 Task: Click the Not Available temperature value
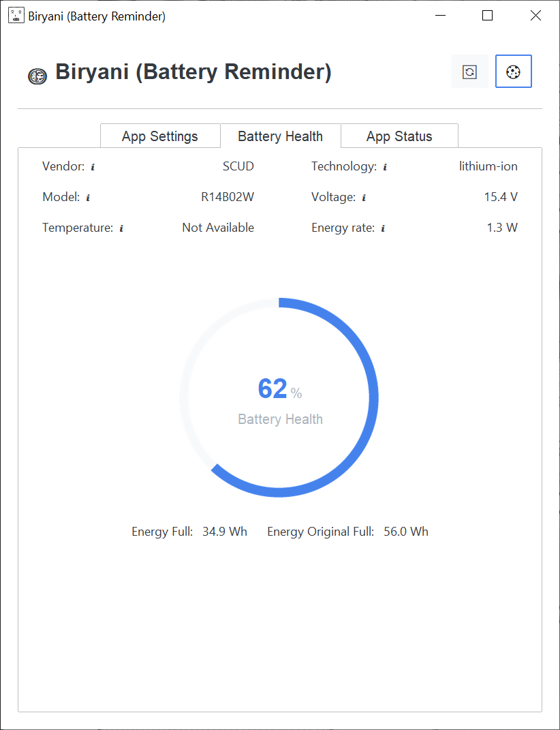point(218,228)
